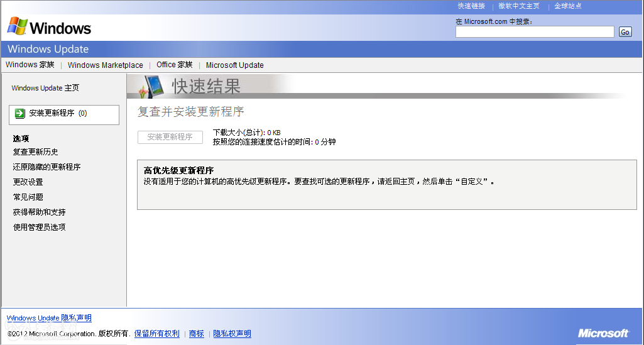Click the 复查并安装更新程序 heading
Viewport: 644px width, 345px height.
190,112
